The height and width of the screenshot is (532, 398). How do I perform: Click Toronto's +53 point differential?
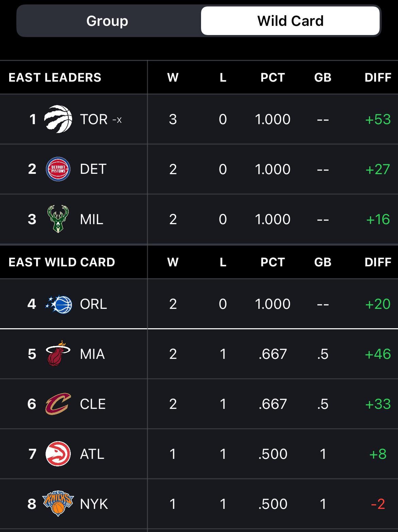point(378,119)
